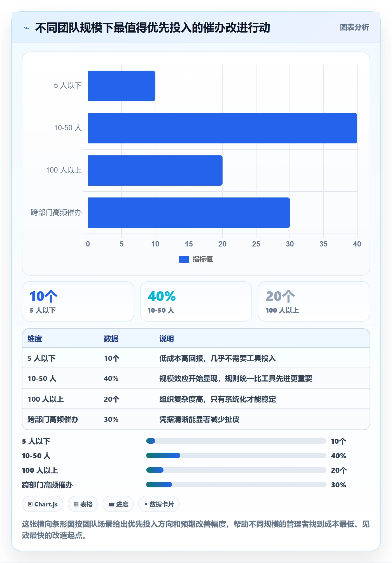This screenshot has width=392, height=563.
Task: Open the 40% data card
Action: coord(196,301)
